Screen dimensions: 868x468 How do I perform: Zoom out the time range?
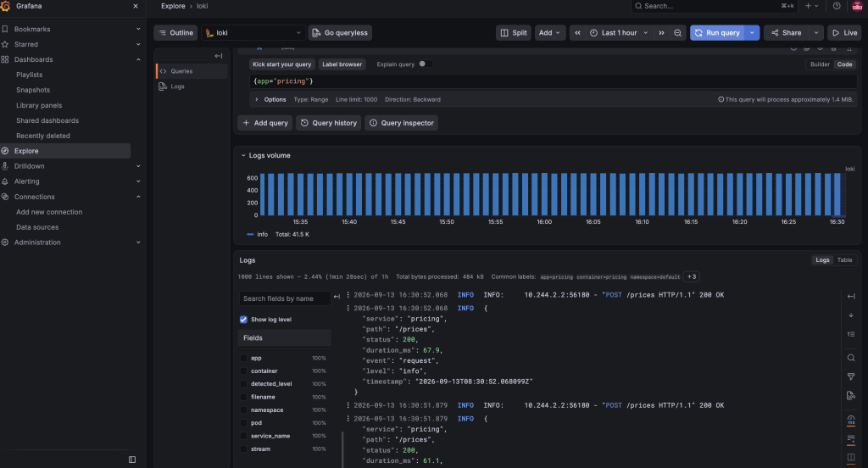click(x=677, y=33)
